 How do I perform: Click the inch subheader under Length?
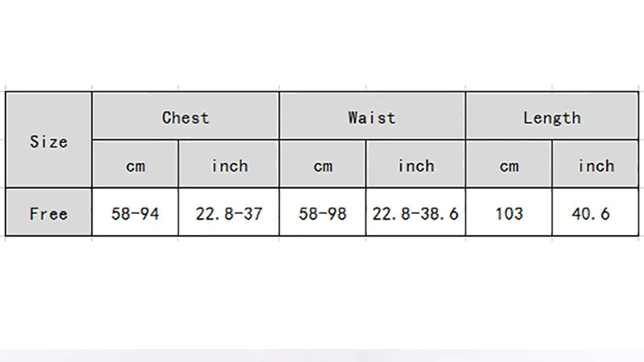pyautogui.click(x=596, y=166)
